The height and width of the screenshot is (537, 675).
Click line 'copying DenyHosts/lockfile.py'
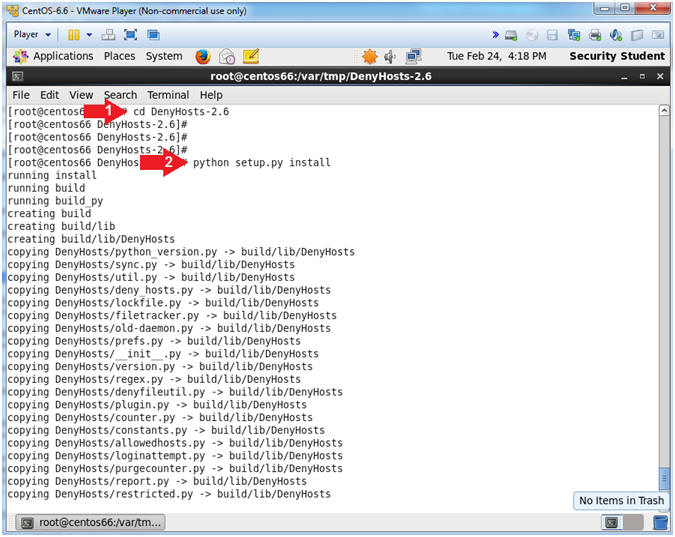click(163, 303)
